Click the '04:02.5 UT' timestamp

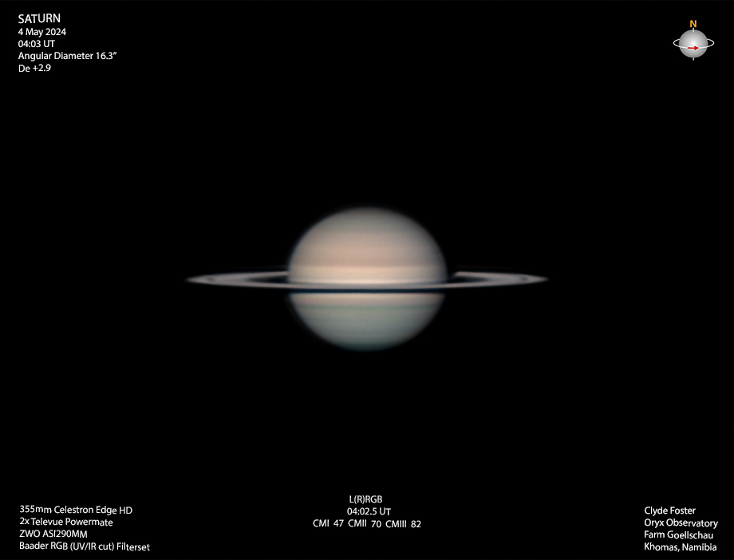369,512
